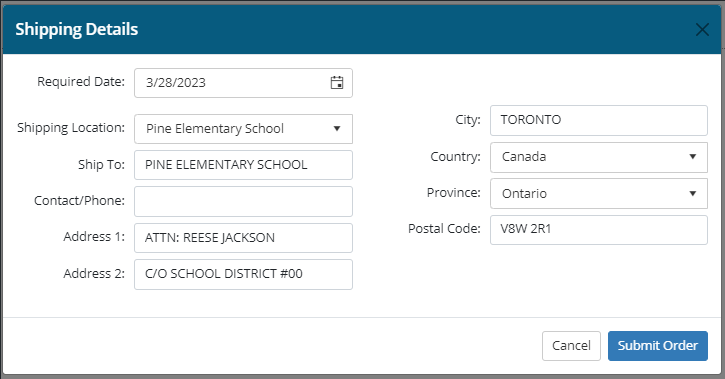Focus the City field containing TORONTO

(599, 120)
